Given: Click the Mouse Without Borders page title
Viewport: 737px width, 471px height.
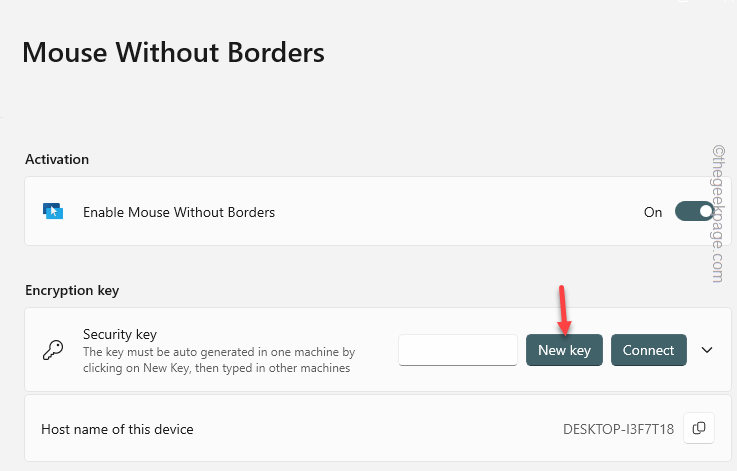Looking at the screenshot, I should pos(173,52).
